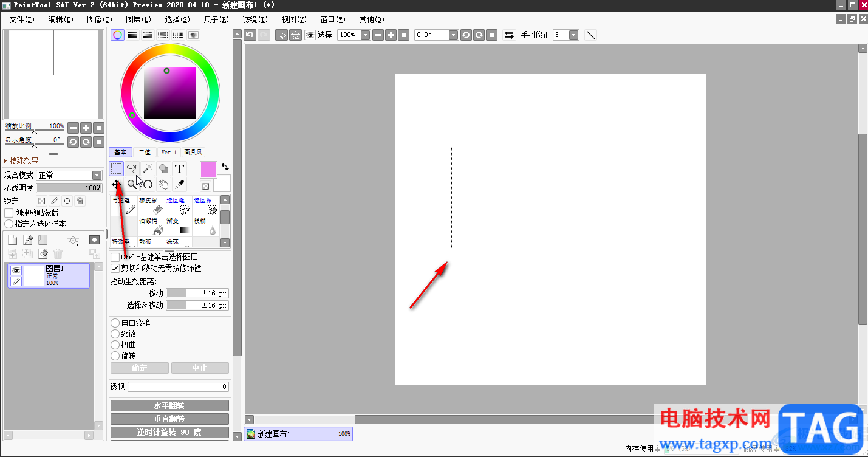This screenshot has width=868, height=457.
Task: Open the 文件 menu
Action: pos(22,19)
